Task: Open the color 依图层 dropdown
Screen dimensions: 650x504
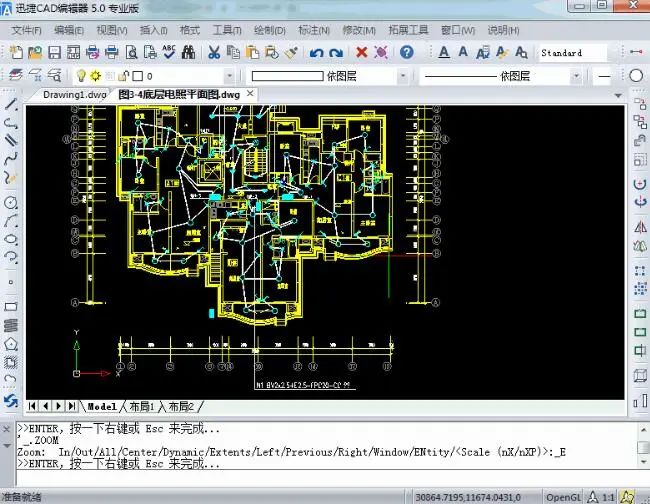Action: click(403, 76)
